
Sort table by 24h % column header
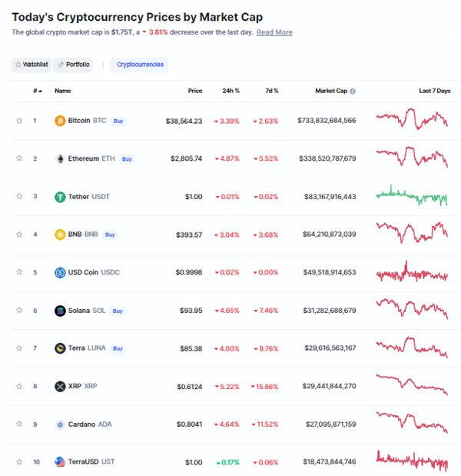click(x=230, y=91)
